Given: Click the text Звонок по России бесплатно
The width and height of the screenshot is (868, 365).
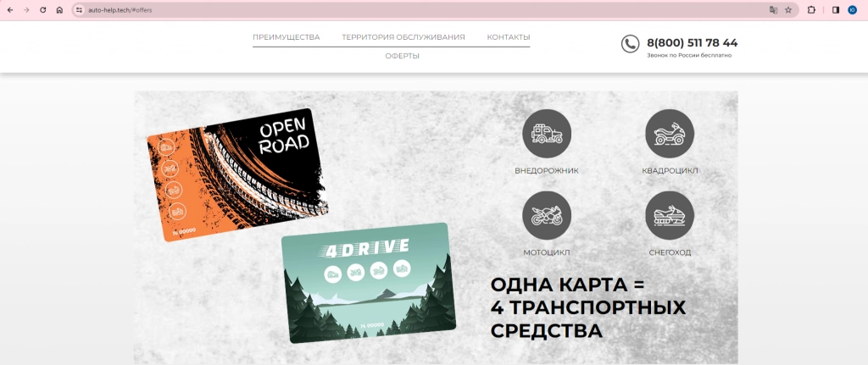Looking at the screenshot, I should pos(689,55).
